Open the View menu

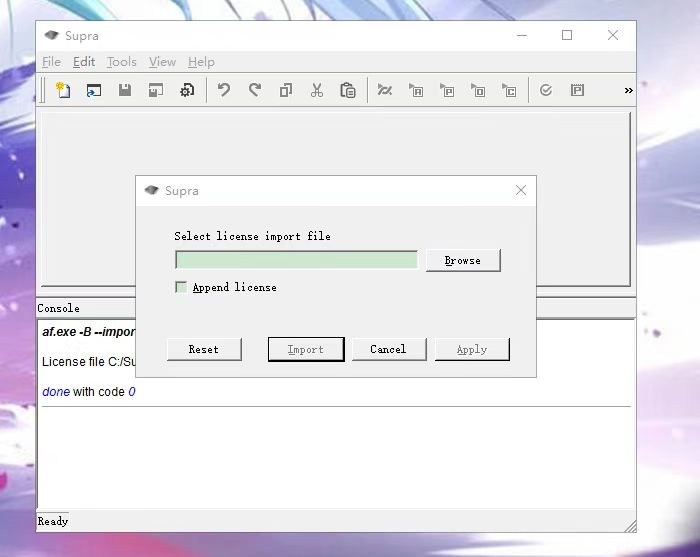pos(162,62)
